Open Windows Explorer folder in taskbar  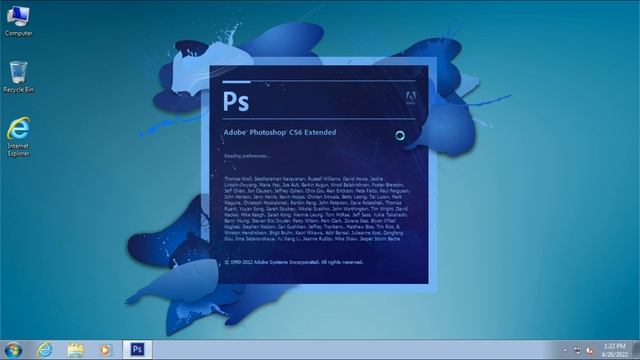point(75,350)
